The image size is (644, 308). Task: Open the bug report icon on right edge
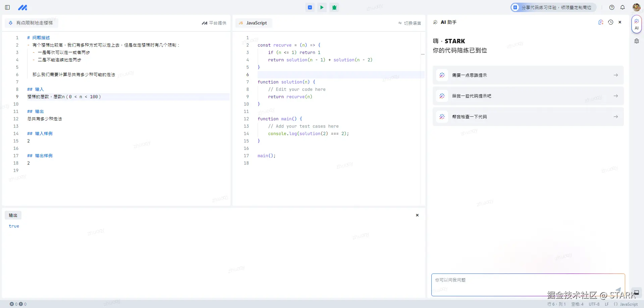pyautogui.click(x=636, y=41)
